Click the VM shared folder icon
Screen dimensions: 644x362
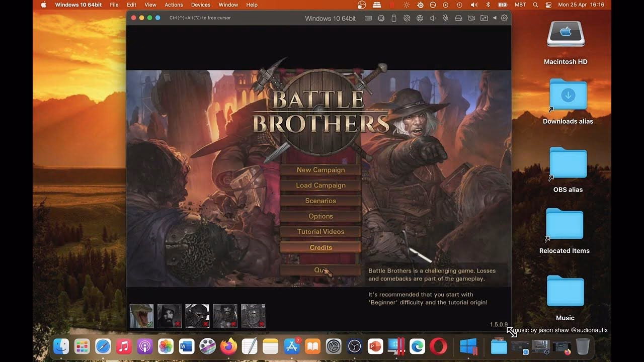coord(484,18)
